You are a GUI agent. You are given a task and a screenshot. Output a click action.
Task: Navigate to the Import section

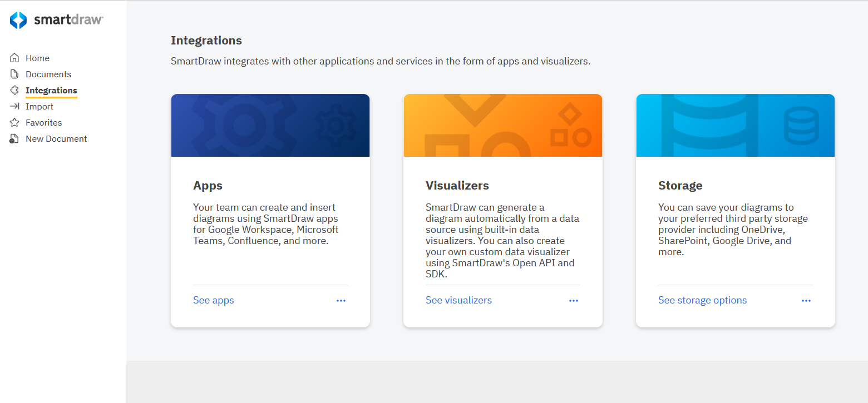39,106
